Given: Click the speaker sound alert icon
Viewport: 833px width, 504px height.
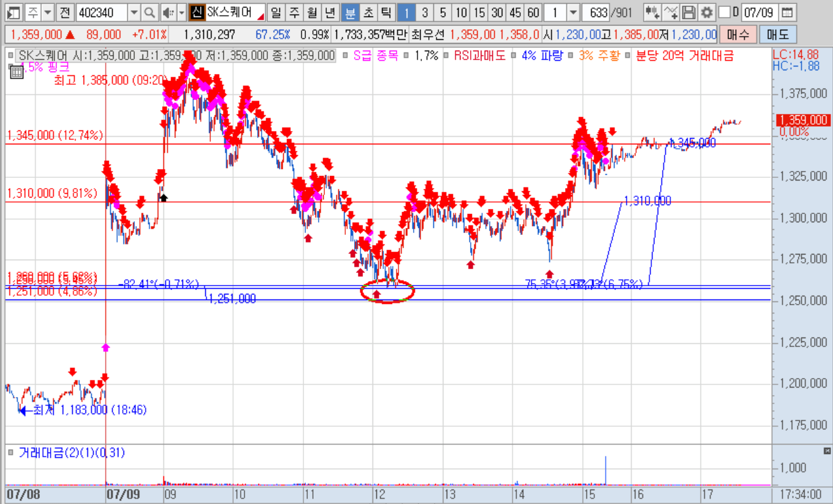Looking at the screenshot, I should pos(168,12).
